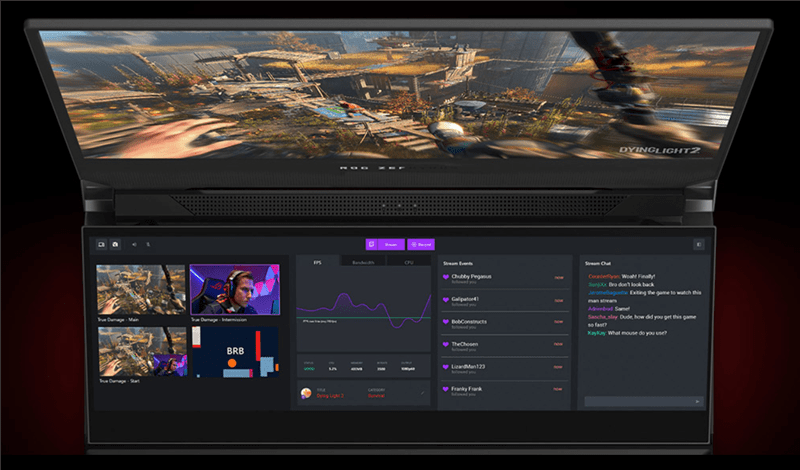Choose the BRB scene thumbnail
The image size is (800, 470).
pos(235,352)
